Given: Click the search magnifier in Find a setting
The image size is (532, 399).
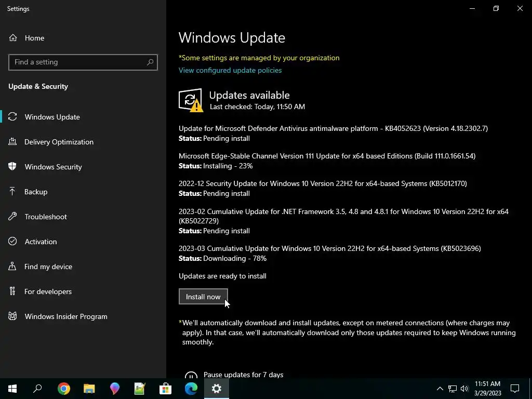Looking at the screenshot, I should 150,62.
